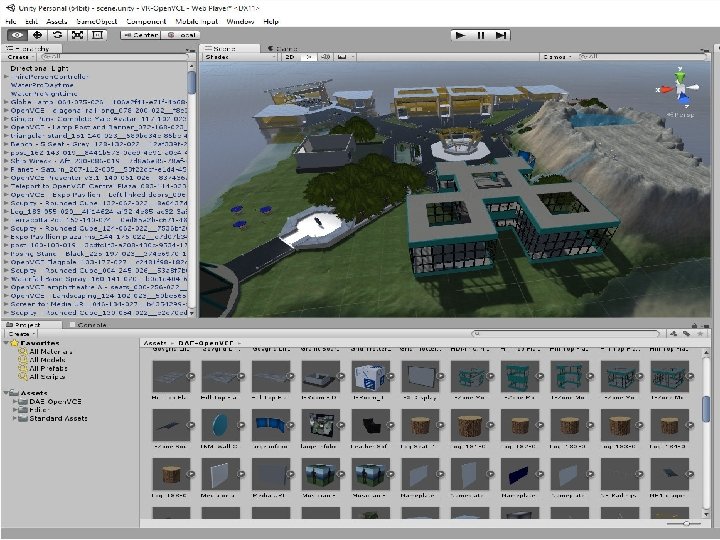Click the search by label icon
The image size is (720, 540).
[x=686, y=333]
